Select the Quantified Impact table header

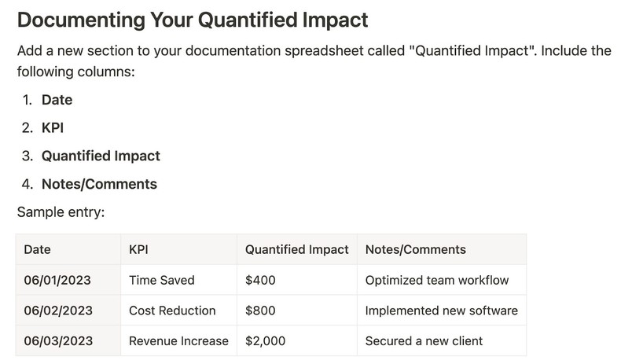pyautogui.click(x=296, y=249)
